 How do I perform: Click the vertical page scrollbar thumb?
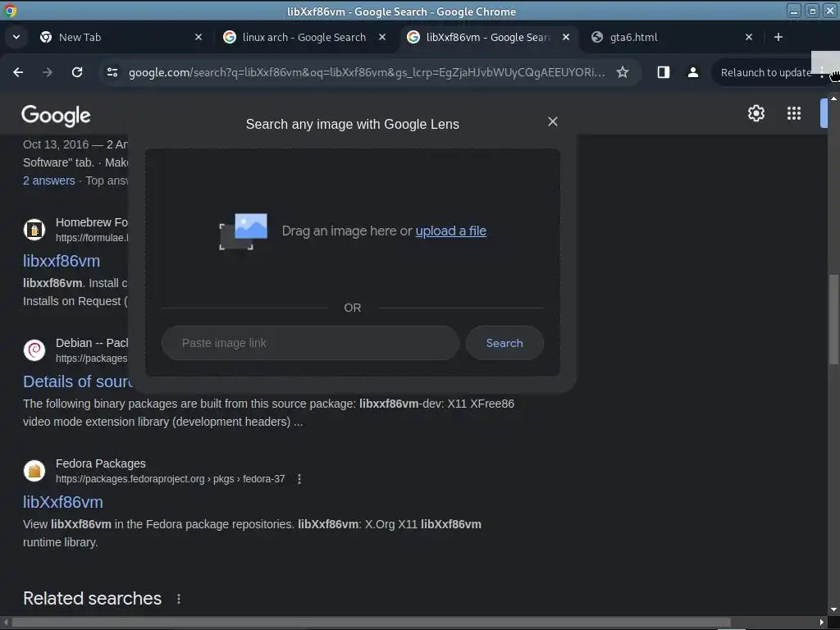click(x=833, y=320)
